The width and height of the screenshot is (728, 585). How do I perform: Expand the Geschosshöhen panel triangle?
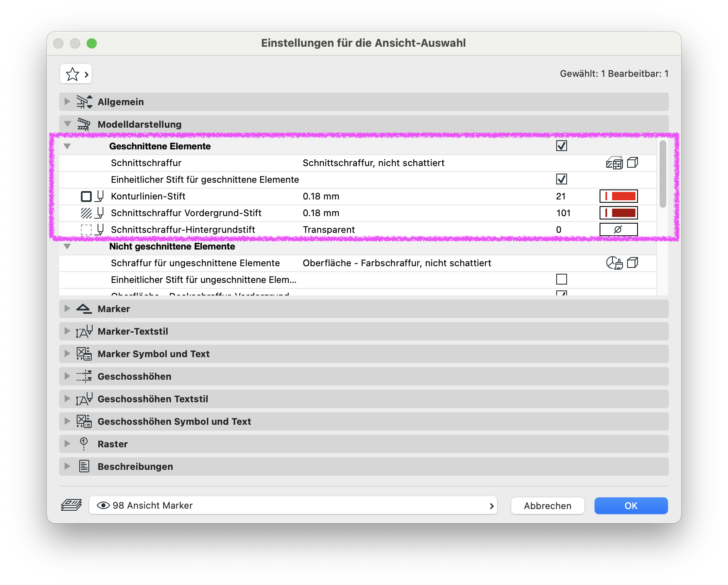point(67,376)
